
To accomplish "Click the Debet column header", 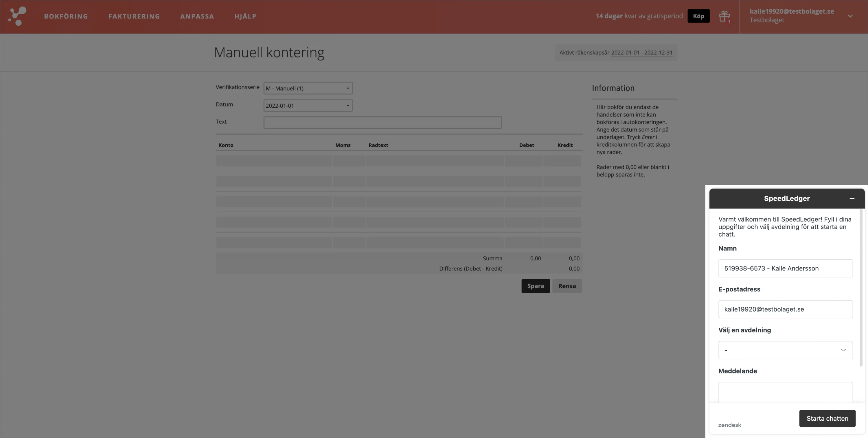I will click(526, 145).
